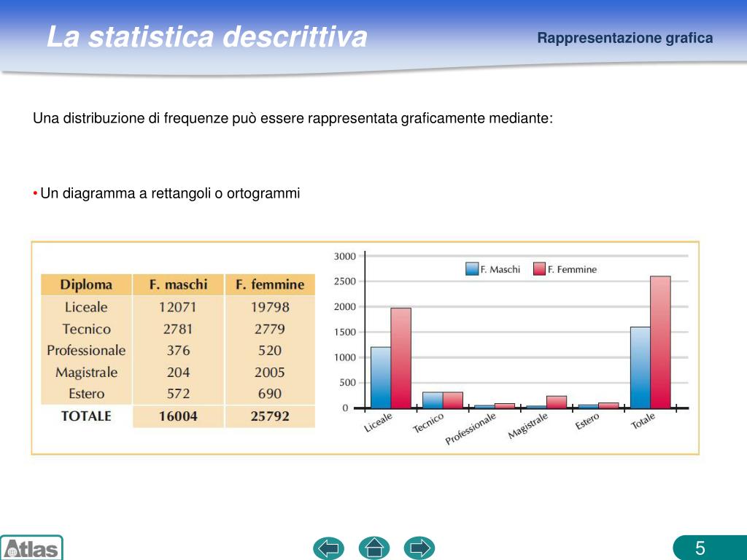
Task: Select the total 25792 in the table
Action: click(x=270, y=416)
